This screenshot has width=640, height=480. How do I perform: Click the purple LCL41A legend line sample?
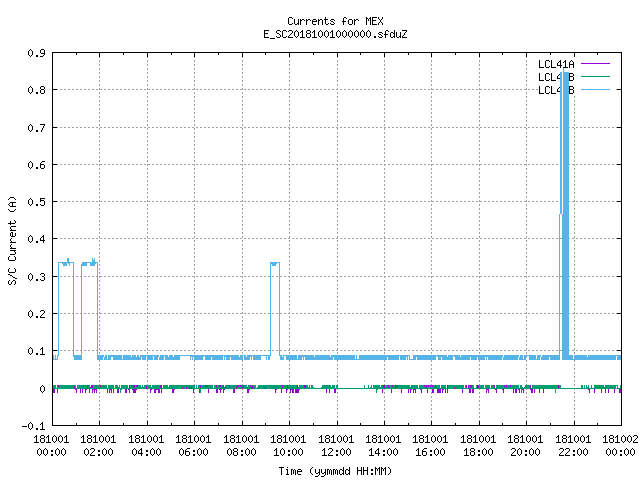(x=595, y=64)
